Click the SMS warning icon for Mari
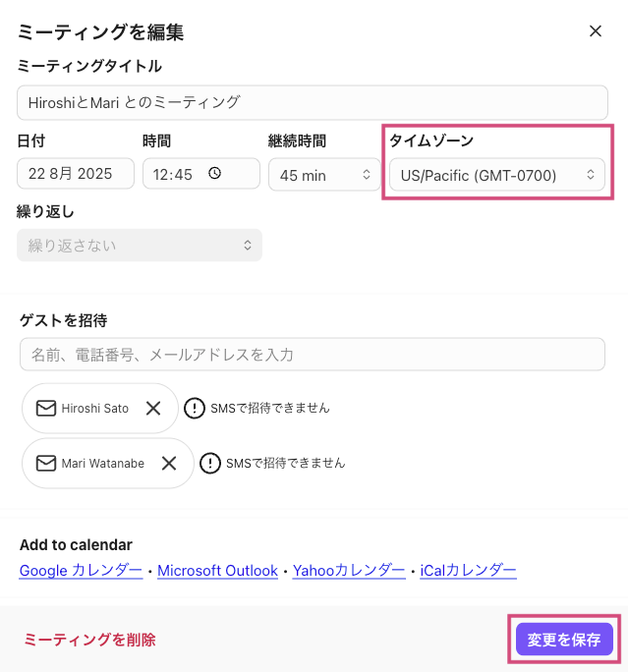The height and width of the screenshot is (672, 628). click(210, 463)
